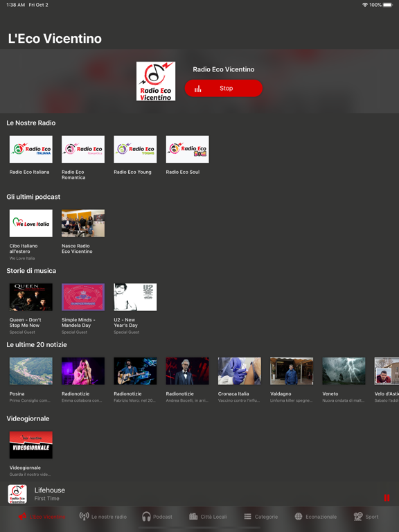
Task: Check the battery indicator in the status bar
Action: pyautogui.click(x=388, y=5)
